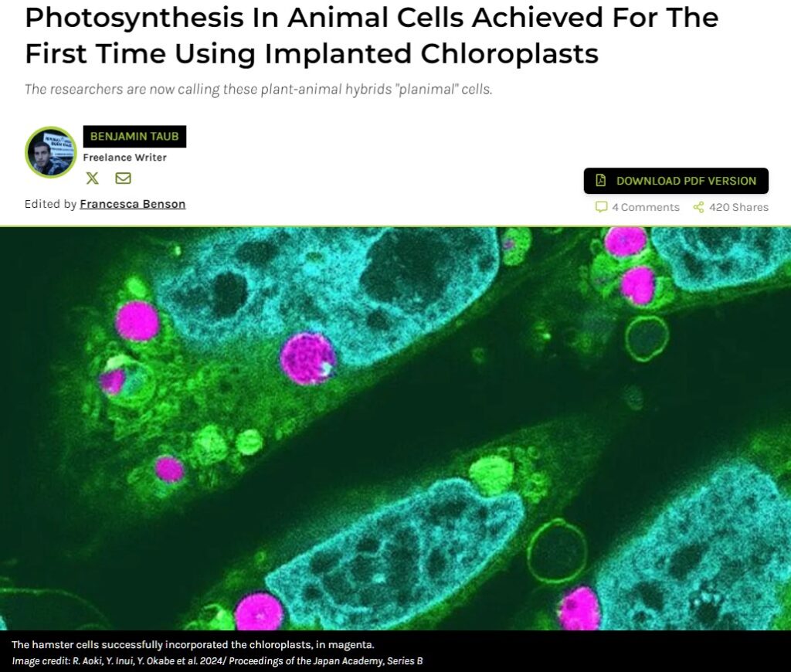791x672 pixels.
Task: Click the "Edited by" text
Action: point(50,204)
